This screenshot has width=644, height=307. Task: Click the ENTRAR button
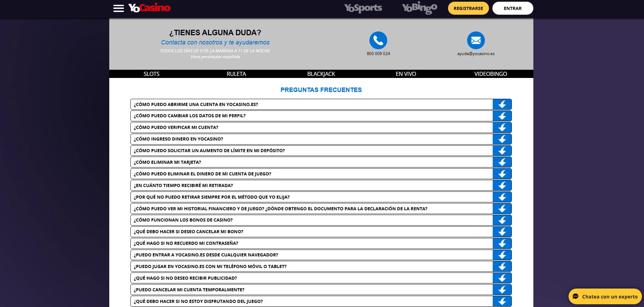click(x=513, y=8)
